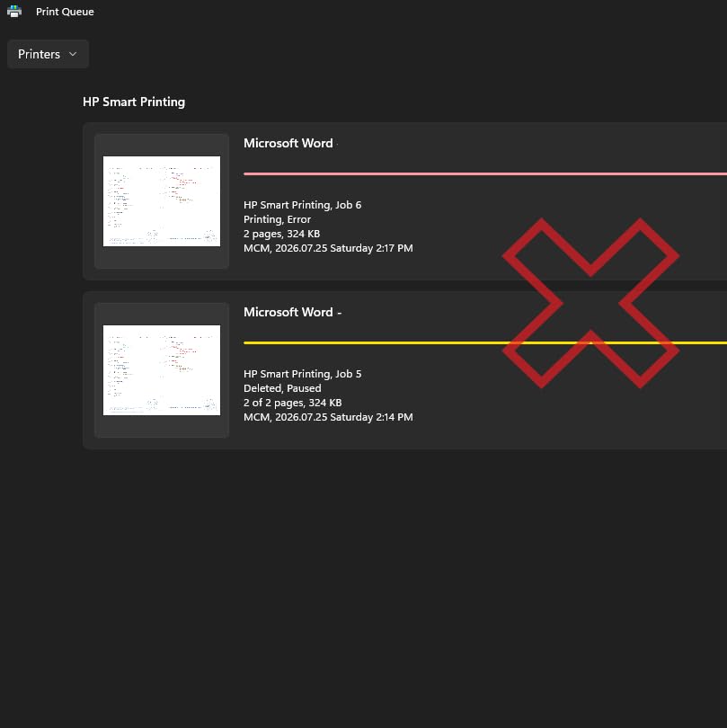
Task: Open the Job 6 document thumbnail
Action: [x=162, y=201]
